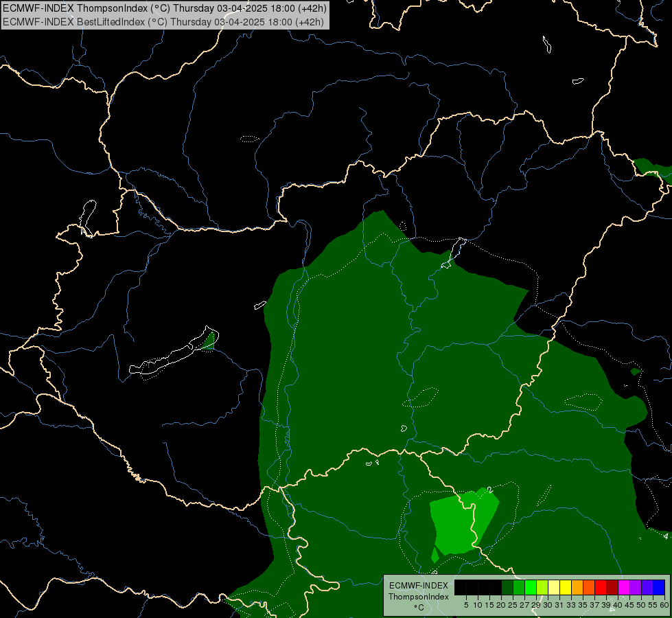Click the legend tick value 45
The image size is (672, 618).
click(x=629, y=605)
